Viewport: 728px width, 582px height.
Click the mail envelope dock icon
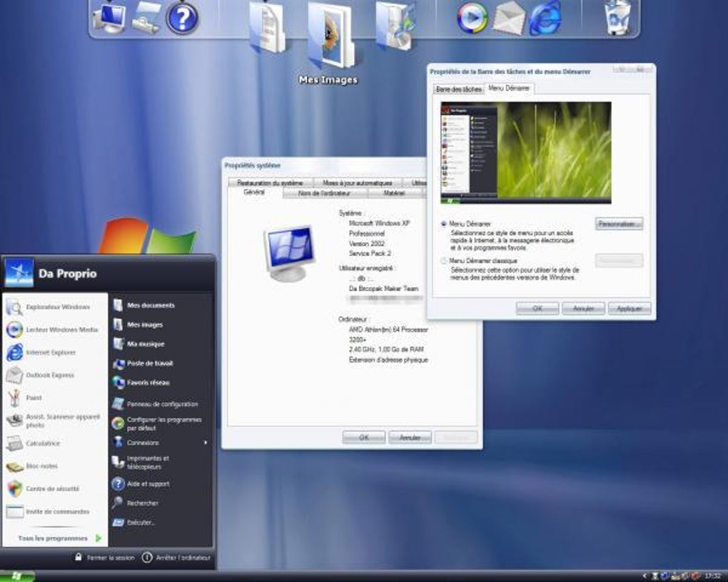[509, 18]
